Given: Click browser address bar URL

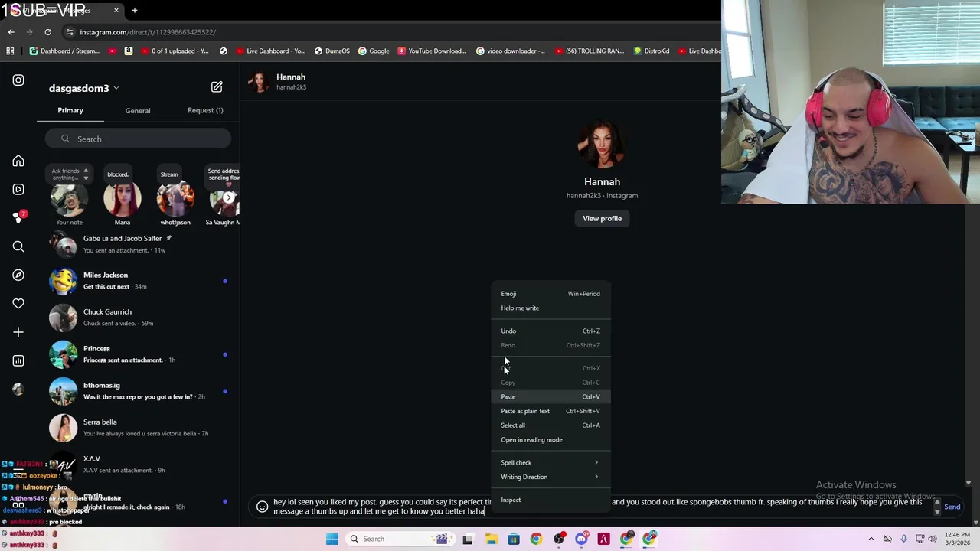Looking at the screenshot, I should pos(148,32).
